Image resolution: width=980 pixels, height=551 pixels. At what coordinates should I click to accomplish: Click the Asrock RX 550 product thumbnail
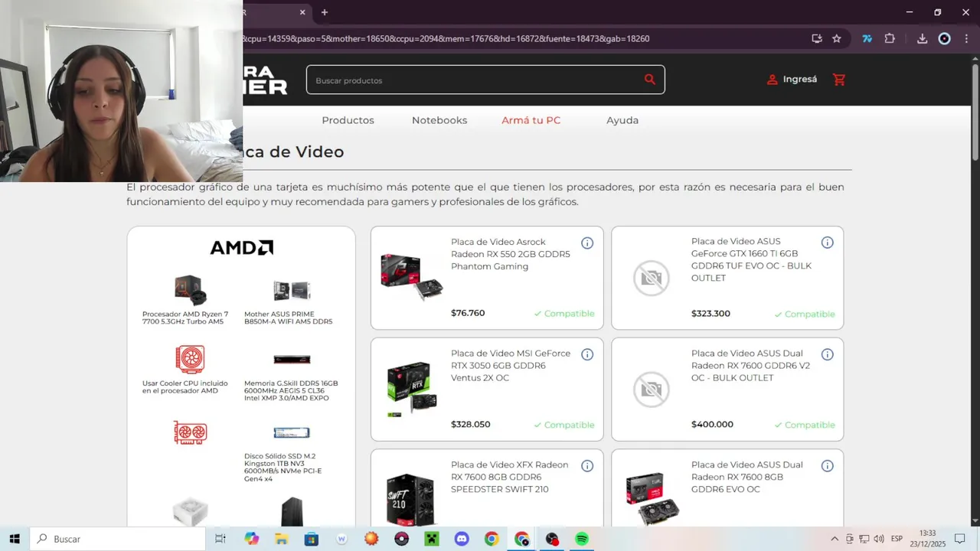pyautogui.click(x=411, y=277)
